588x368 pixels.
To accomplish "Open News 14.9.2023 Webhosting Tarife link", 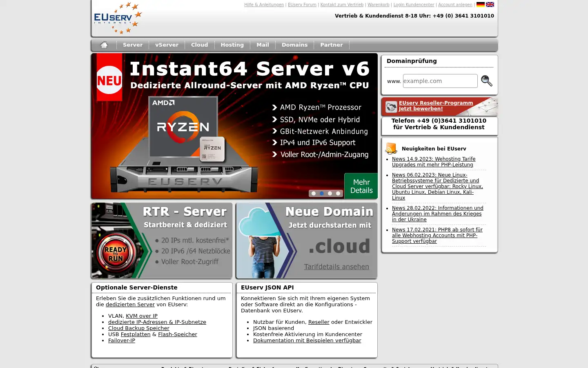I will coord(434,162).
